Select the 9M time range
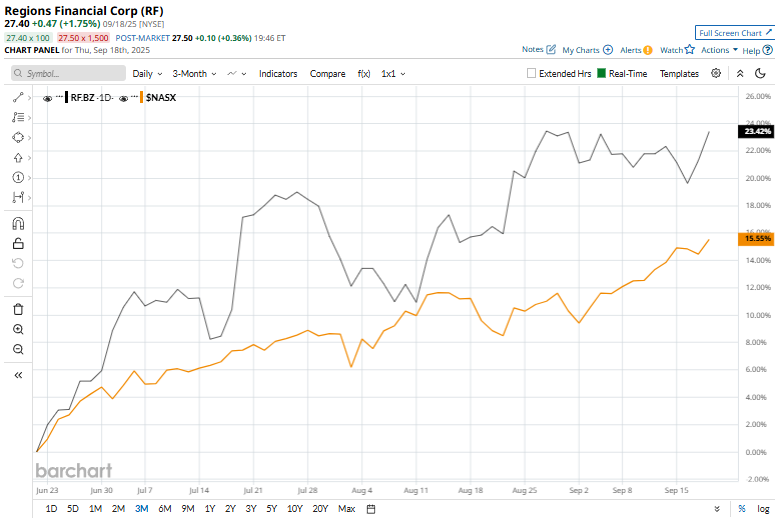775x523 pixels. click(187, 509)
